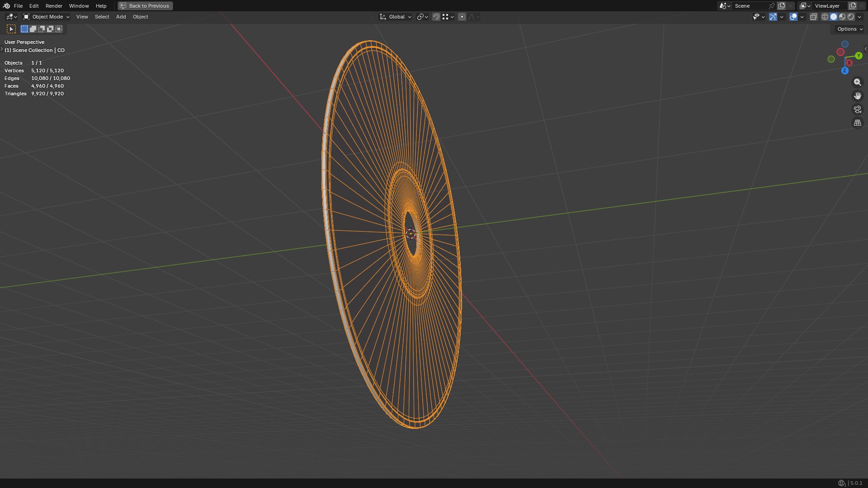
Task: Open the transform pivot point dropdown
Action: click(422, 17)
